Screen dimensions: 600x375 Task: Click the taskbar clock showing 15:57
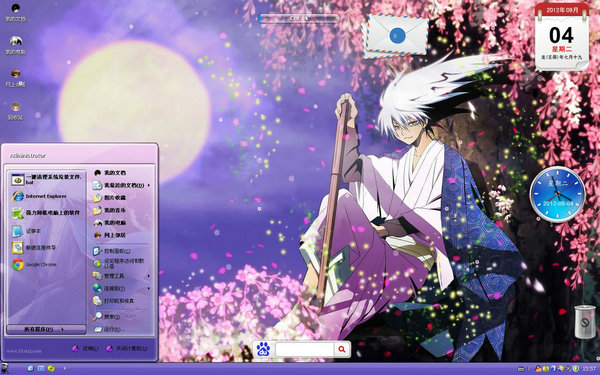point(589,368)
